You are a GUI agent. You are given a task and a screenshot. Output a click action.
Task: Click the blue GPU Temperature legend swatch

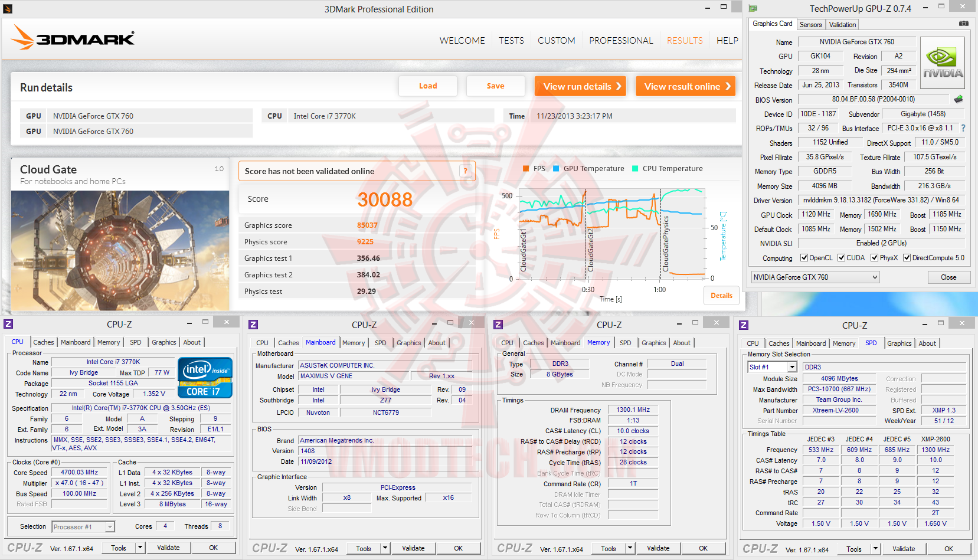point(556,169)
